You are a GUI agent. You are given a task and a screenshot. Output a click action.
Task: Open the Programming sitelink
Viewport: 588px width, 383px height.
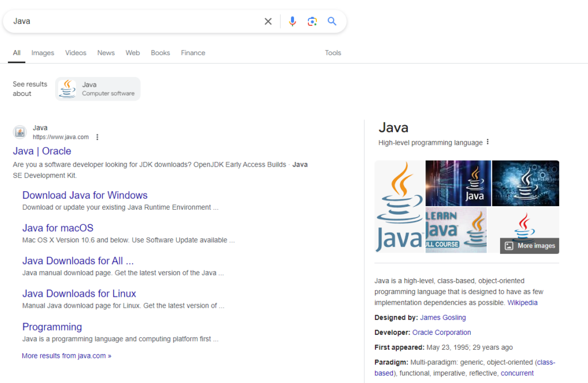(x=52, y=327)
